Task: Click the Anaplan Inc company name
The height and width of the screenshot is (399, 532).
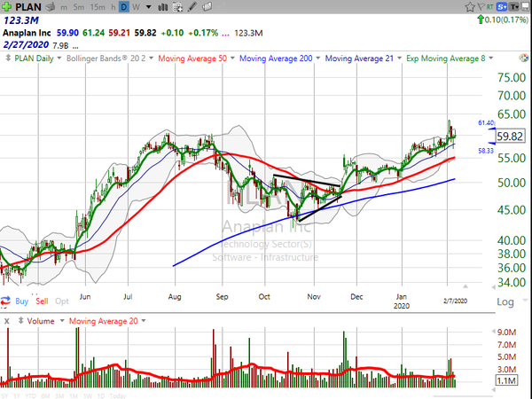Action: click(27, 33)
